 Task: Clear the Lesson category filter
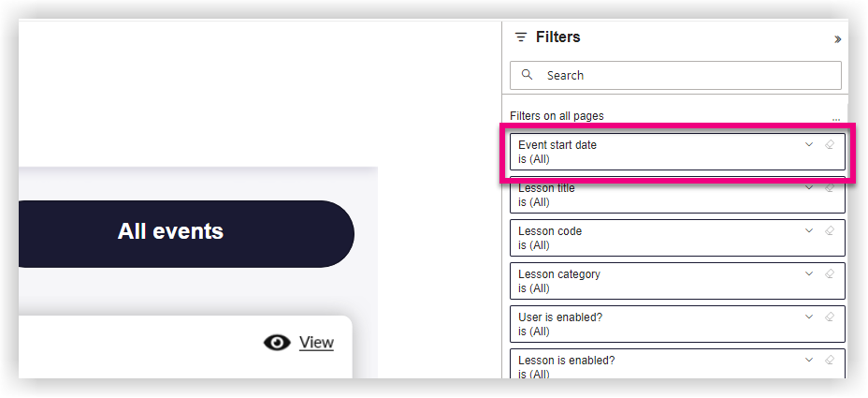(x=830, y=273)
